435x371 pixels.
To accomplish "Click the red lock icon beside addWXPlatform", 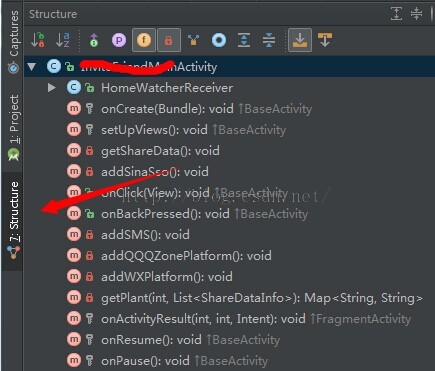I will pyautogui.click(x=89, y=277).
